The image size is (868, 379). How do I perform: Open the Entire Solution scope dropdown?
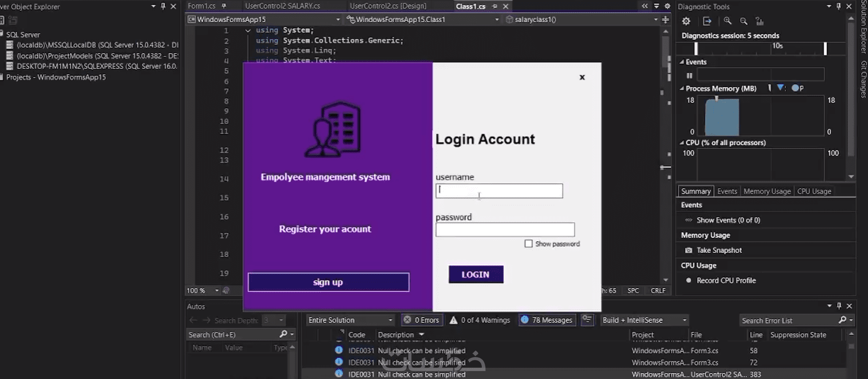tap(390, 320)
